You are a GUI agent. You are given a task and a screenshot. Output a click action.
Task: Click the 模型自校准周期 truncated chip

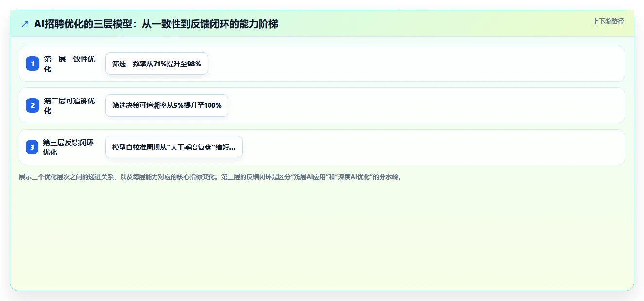pyautogui.click(x=174, y=147)
